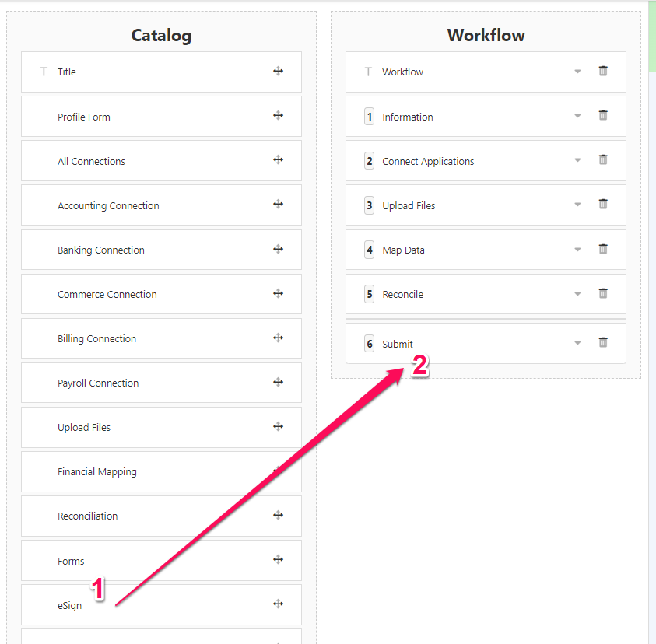Click drag handle icon on Accounting Connection
The width and height of the screenshot is (656, 644).
(x=278, y=205)
